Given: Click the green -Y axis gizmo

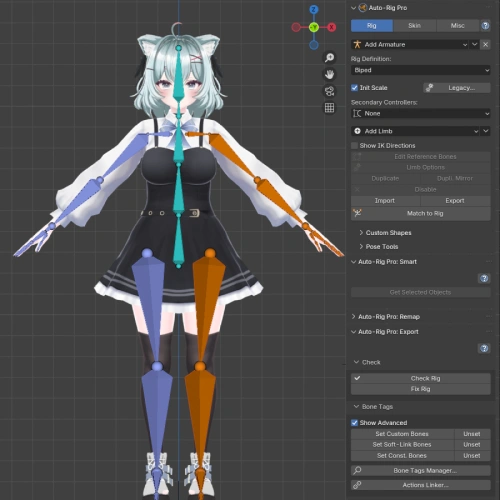Looking at the screenshot, I should coord(314,27).
